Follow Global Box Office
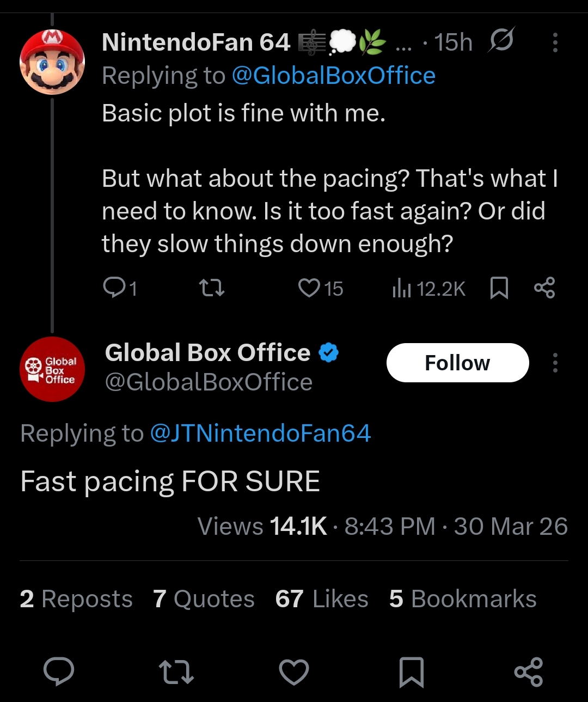 pyautogui.click(x=457, y=363)
